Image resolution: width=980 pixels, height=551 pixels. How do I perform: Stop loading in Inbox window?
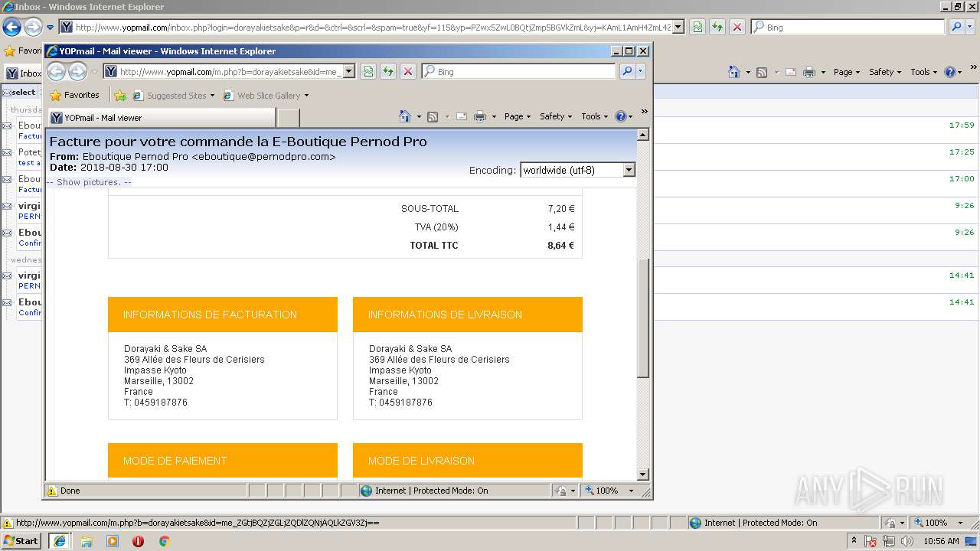click(x=737, y=27)
